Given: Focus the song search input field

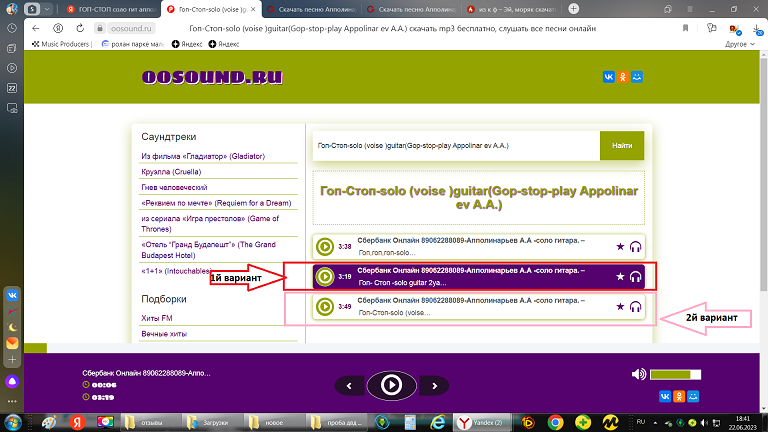Looking at the screenshot, I should point(456,145).
